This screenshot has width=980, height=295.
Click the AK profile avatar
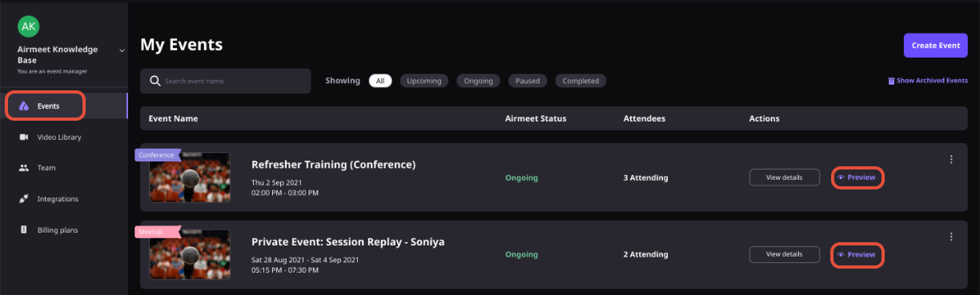[28, 26]
